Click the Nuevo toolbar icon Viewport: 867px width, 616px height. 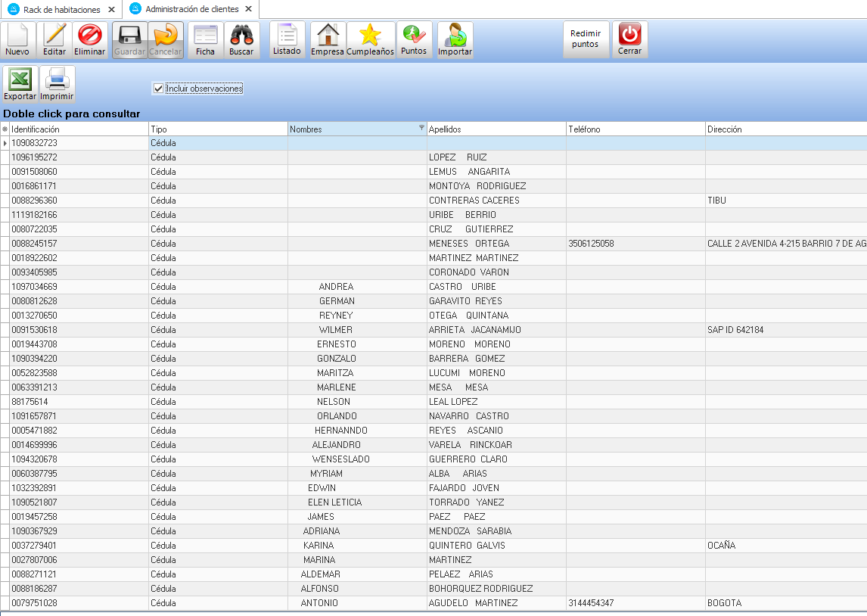pyautogui.click(x=17, y=40)
